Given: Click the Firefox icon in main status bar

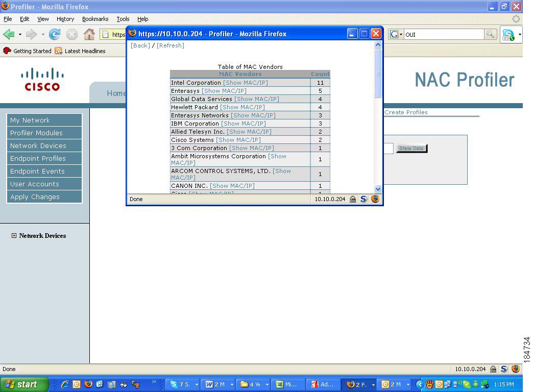Looking at the screenshot, I should click(515, 369).
